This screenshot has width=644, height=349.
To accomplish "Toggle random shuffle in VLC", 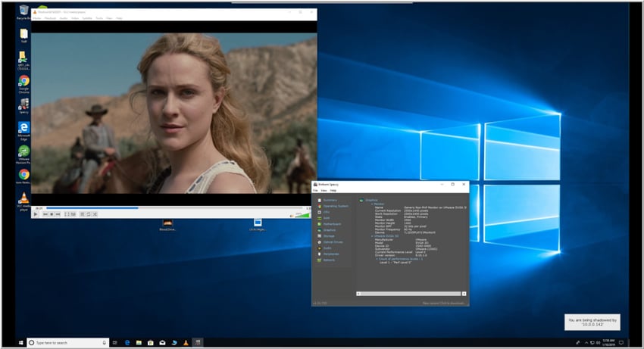I will 95,214.
